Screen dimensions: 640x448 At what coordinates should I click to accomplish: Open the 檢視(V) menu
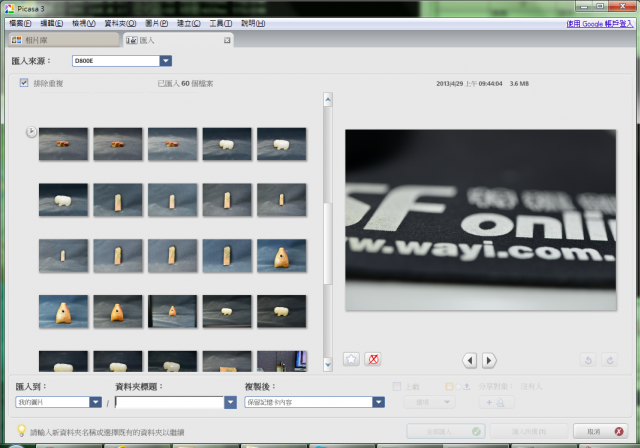pos(84,23)
